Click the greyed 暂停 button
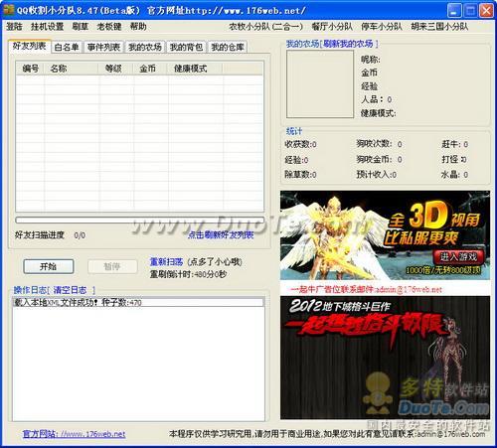 click(x=112, y=266)
